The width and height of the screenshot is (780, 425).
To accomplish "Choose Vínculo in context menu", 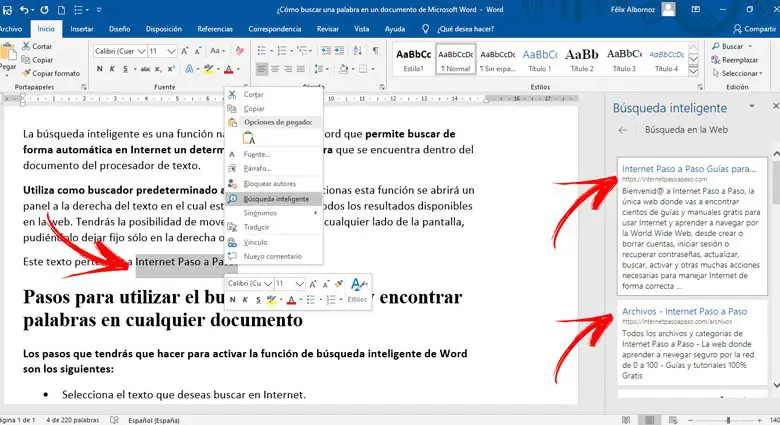I will pos(274,242).
